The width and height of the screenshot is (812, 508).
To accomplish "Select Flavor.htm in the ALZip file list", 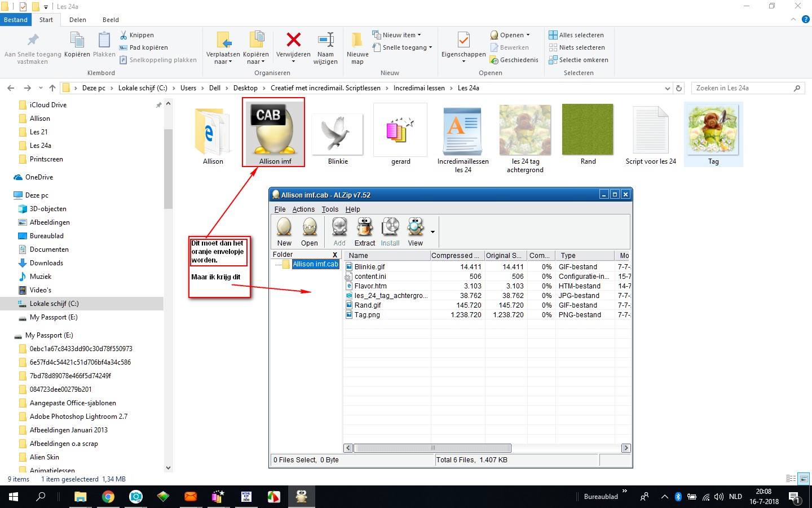I will pos(370,286).
